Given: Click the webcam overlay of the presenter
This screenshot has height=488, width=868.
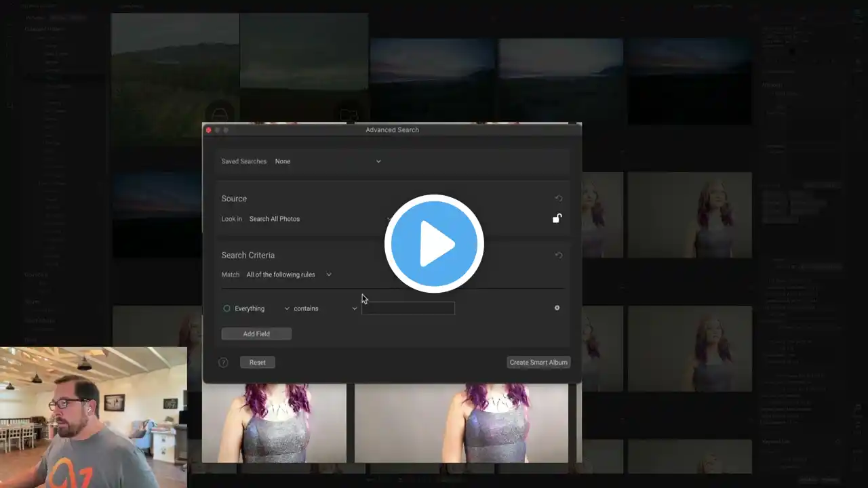Looking at the screenshot, I should click(94, 417).
